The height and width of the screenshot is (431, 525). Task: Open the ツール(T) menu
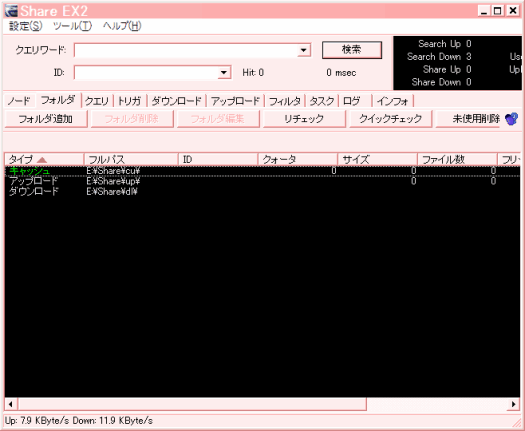72,26
